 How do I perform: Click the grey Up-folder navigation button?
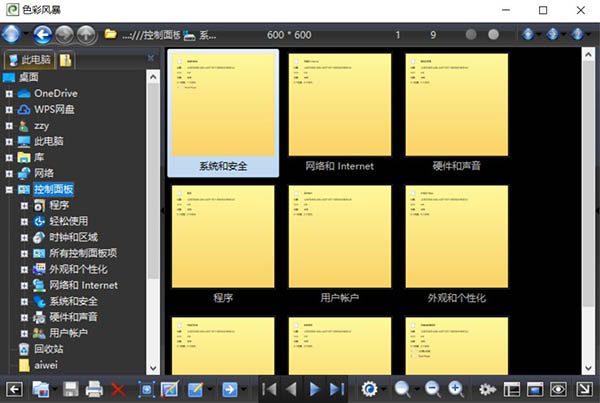tap(86, 35)
